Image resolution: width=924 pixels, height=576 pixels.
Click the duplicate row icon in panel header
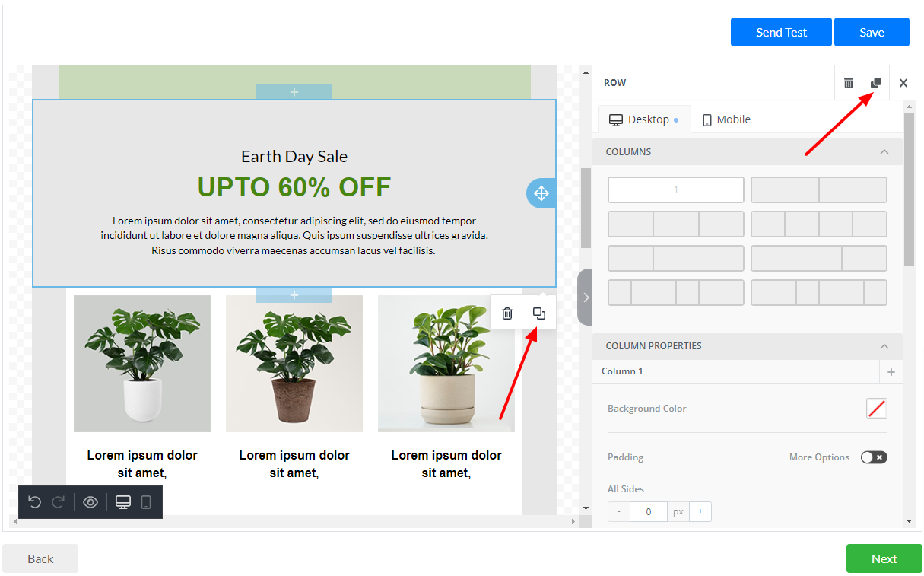876,83
